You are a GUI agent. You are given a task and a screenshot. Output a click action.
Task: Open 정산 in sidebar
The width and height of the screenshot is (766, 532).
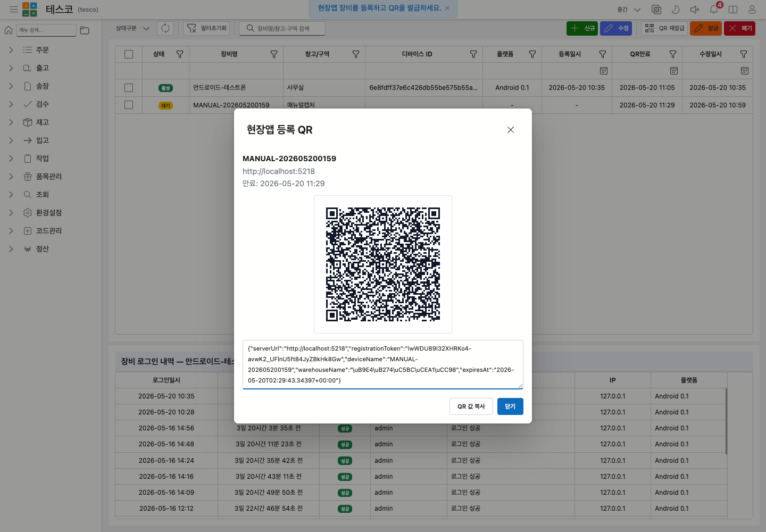point(43,249)
